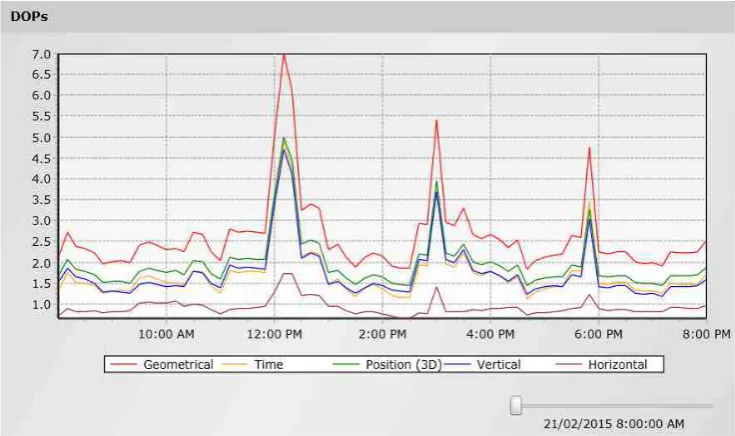Image resolution: width=735 pixels, height=436 pixels.
Task: Click the 4:00 PM axis label
Action: [x=490, y=334]
